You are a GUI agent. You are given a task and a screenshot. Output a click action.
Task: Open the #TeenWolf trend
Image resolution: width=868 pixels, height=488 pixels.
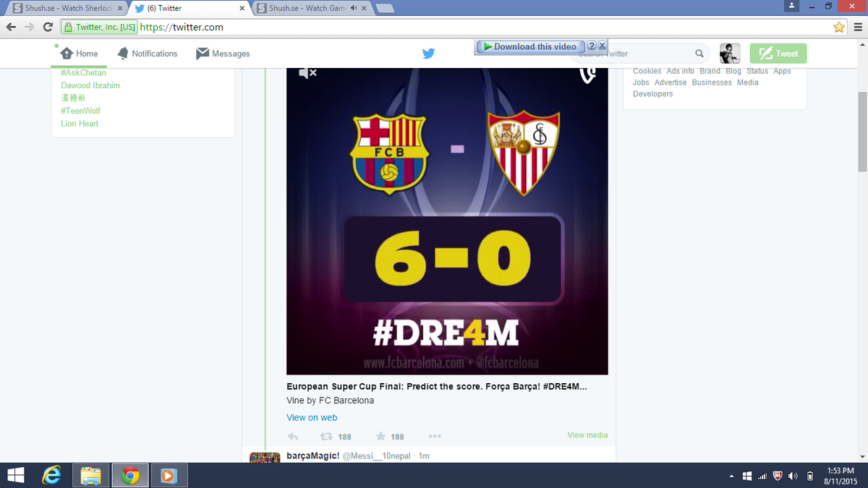point(81,111)
